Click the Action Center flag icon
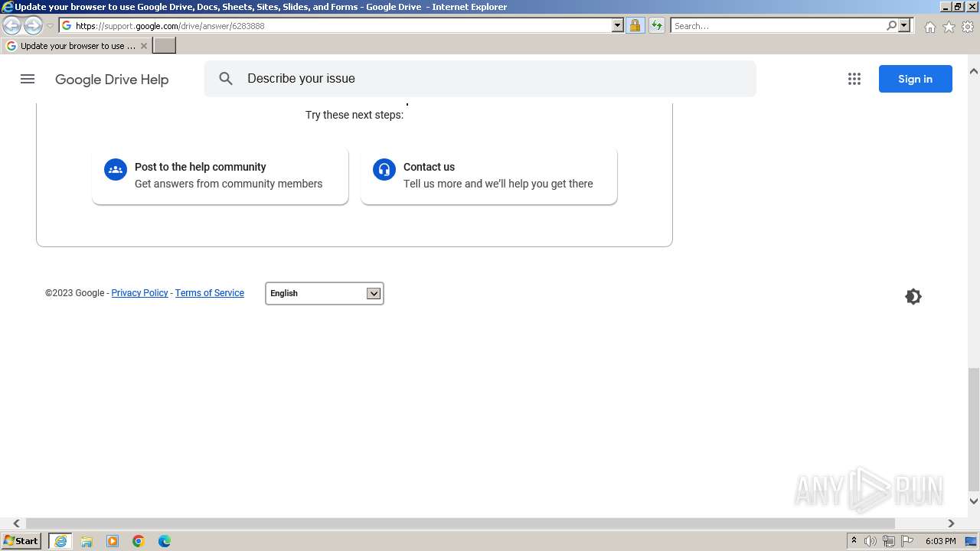980x551 pixels. click(907, 541)
